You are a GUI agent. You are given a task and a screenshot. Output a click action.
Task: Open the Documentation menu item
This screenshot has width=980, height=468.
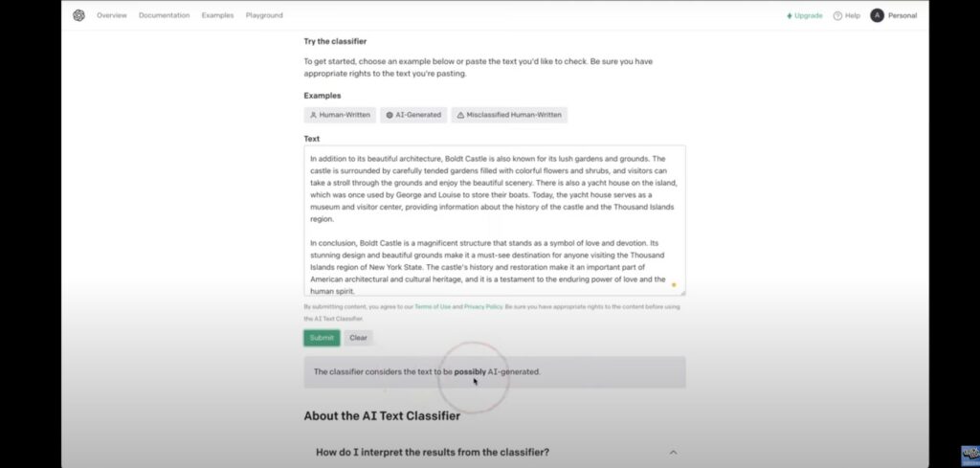[165, 15]
